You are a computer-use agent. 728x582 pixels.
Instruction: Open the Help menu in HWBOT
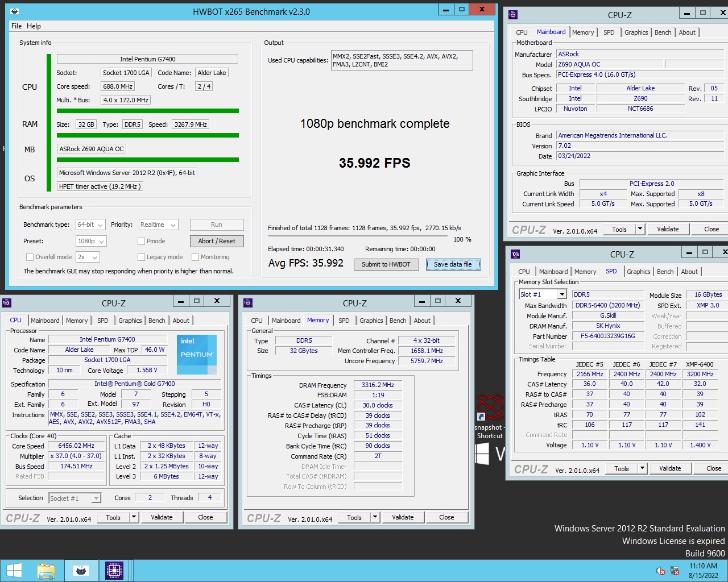(x=34, y=26)
